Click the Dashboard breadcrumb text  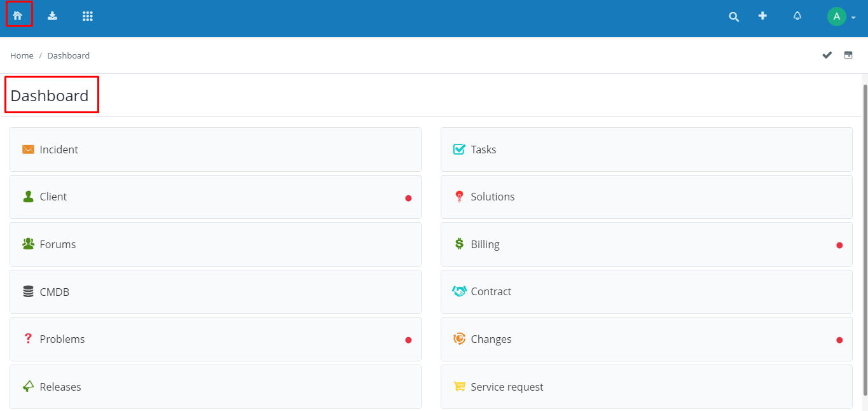tap(68, 55)
